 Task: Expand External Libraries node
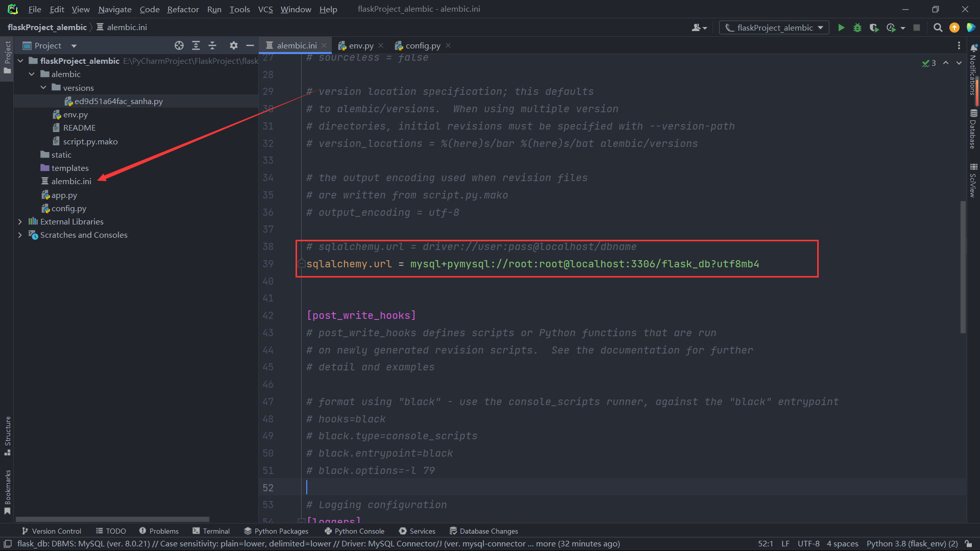[x=20, y=221]
